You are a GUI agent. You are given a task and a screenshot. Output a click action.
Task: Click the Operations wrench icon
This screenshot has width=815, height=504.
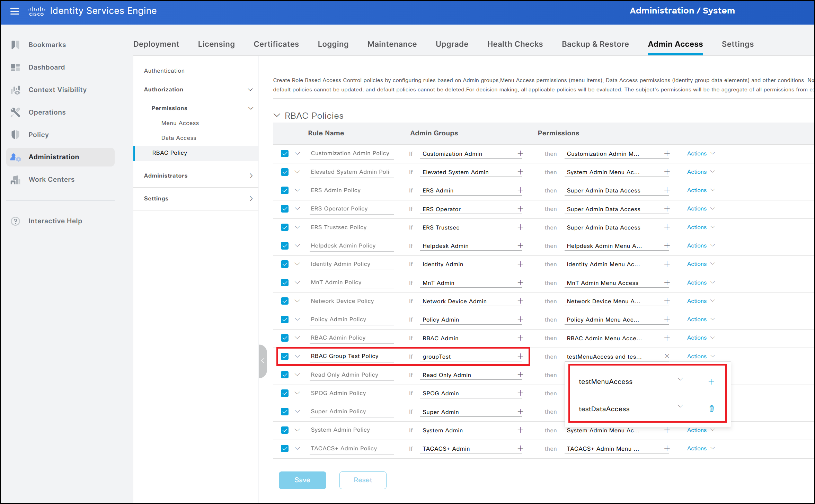(x=15, y=112)
